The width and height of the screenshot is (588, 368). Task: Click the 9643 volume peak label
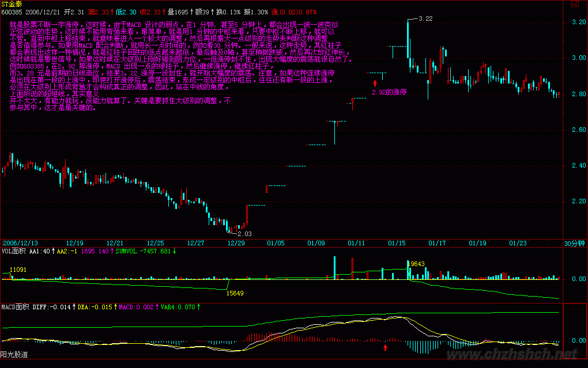pyautogui.click(x=417, y=264)
